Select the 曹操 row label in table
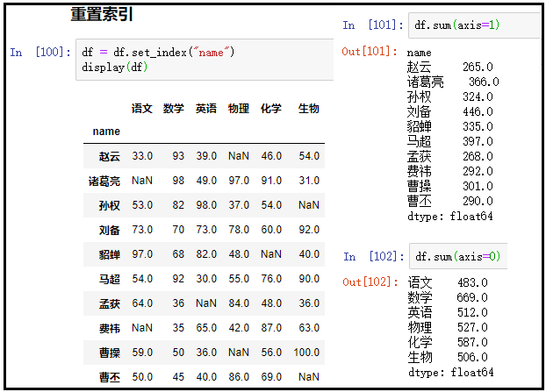 tap(110, 353)
